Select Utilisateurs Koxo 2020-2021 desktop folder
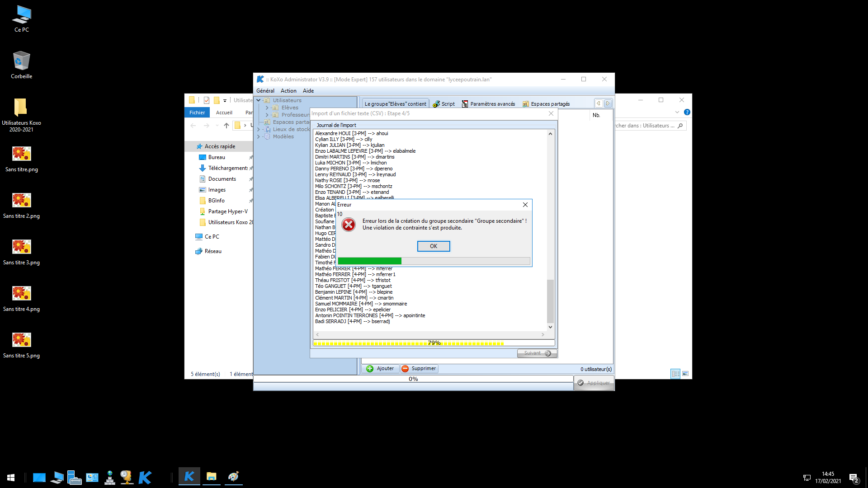868x488 pixels. (x=21, y=115)
